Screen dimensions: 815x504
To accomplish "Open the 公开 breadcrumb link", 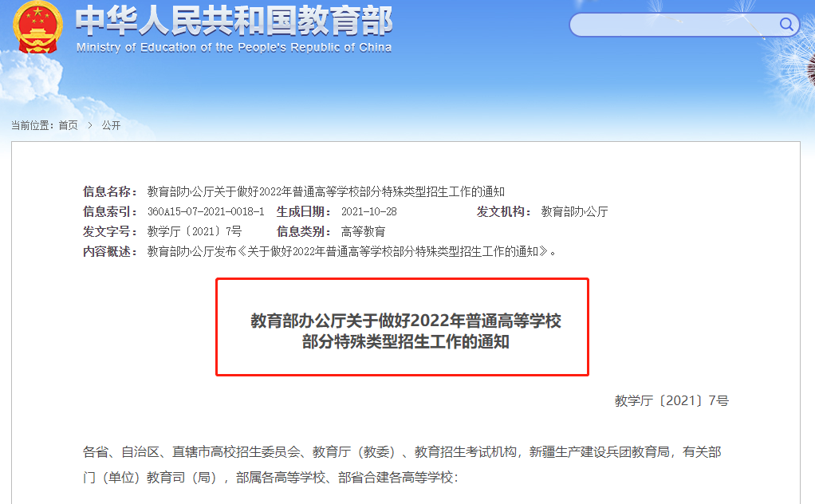I will click(111, 125).
